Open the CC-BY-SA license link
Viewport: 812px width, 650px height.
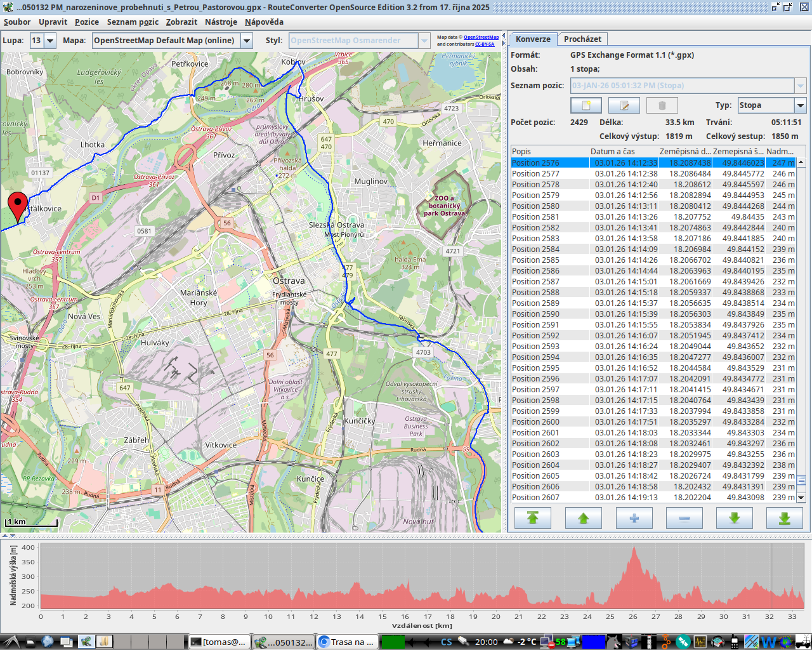[484, 44]
